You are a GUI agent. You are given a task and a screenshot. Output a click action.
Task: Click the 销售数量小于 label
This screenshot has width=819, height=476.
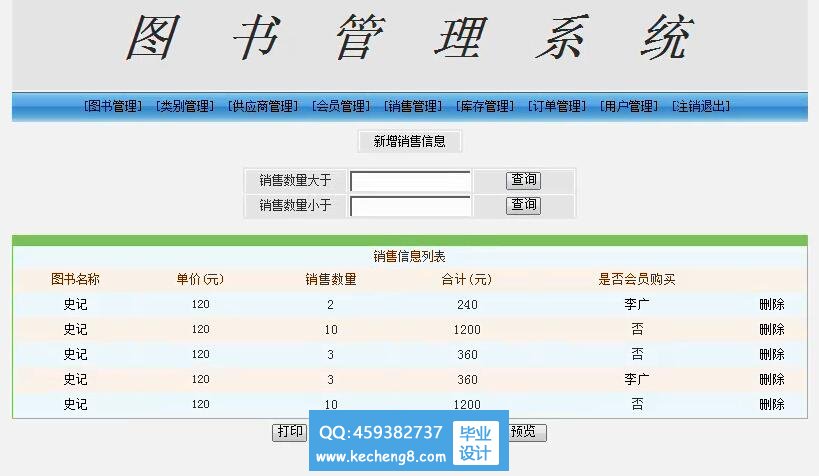[296, 205]
